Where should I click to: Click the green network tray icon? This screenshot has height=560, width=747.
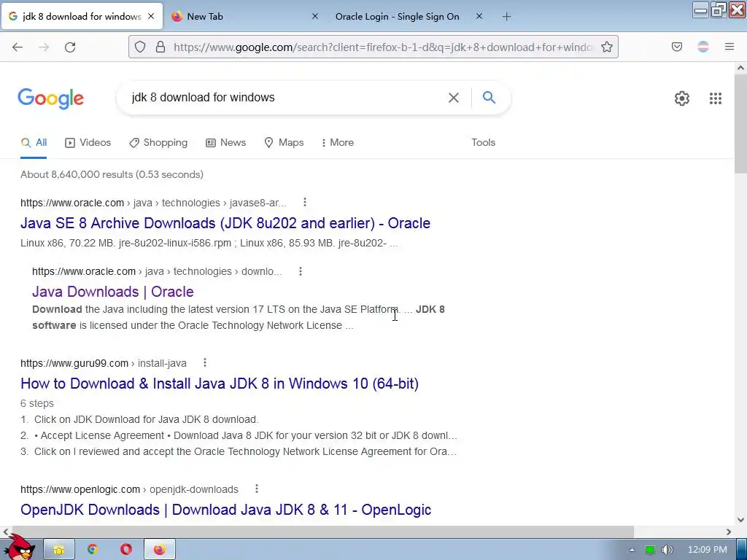[x=650, y=550]
